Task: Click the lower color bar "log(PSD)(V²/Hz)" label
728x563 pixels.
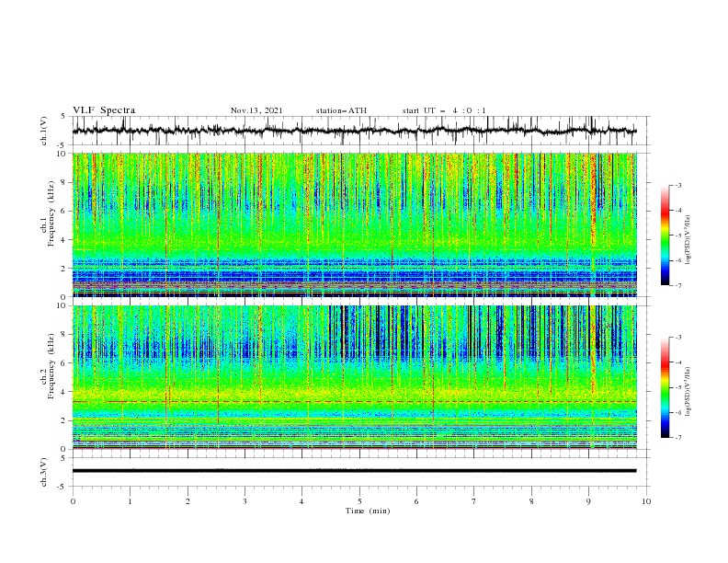Action: (688, 392)
